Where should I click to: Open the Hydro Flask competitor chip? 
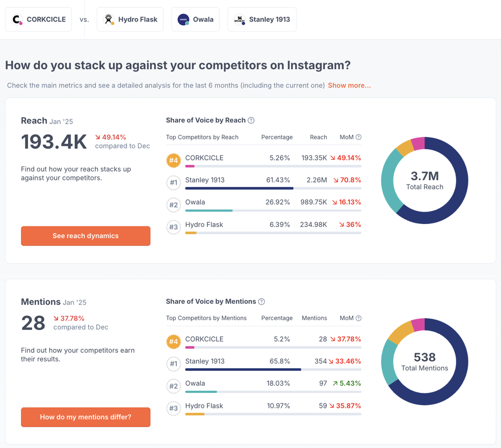coord(130,20)
